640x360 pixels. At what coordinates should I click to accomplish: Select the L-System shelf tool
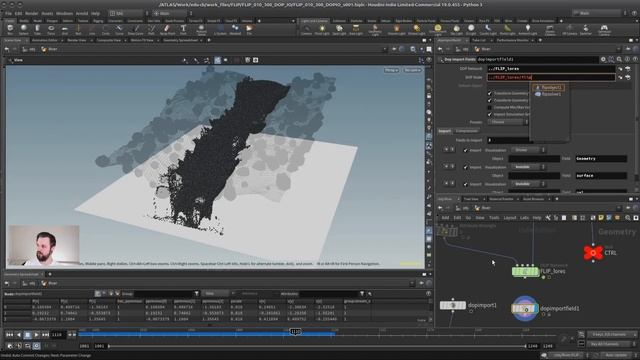220,30
